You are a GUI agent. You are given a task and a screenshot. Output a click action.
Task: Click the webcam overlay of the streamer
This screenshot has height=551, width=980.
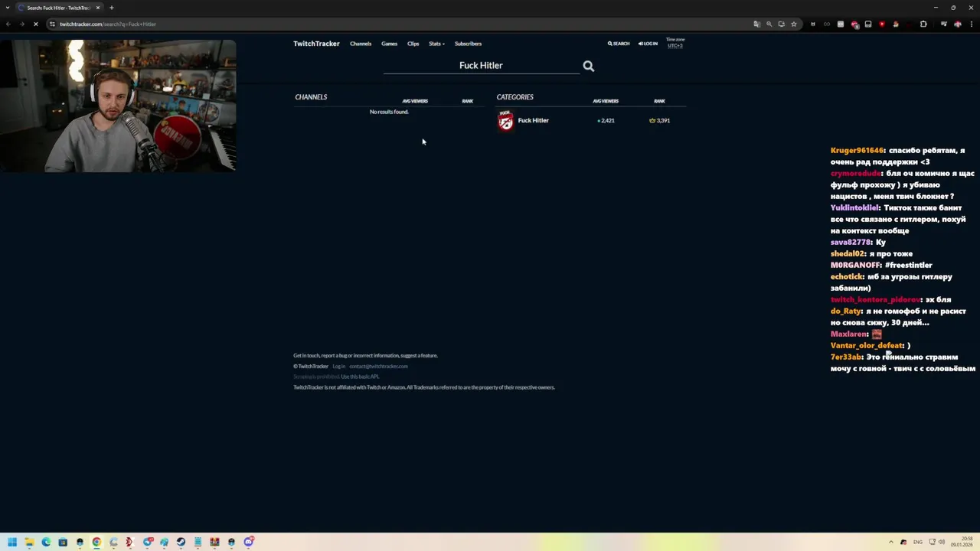click(x=118, y=106)
